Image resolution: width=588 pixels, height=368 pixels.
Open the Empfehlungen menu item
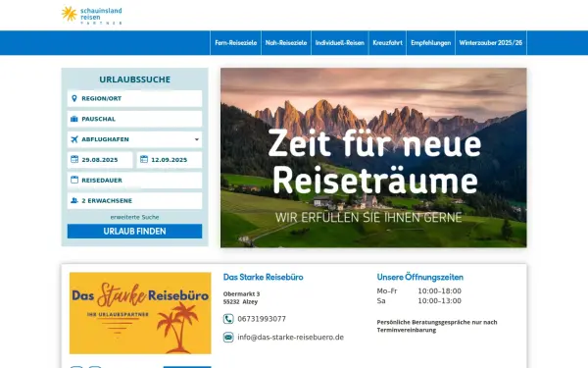431,43
